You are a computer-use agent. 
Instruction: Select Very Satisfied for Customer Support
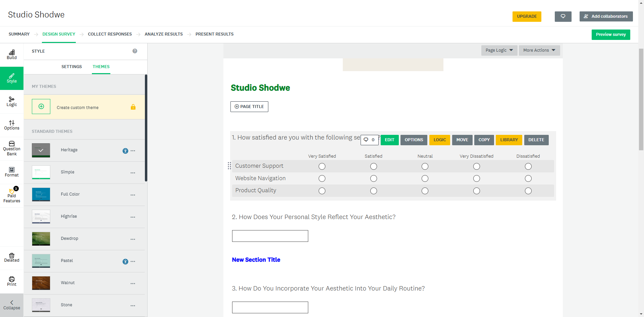[322, 166]
